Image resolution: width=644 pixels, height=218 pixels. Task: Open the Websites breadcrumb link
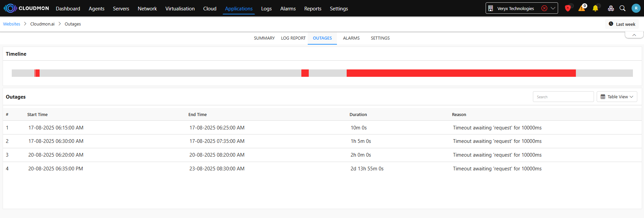click(12, 24)
